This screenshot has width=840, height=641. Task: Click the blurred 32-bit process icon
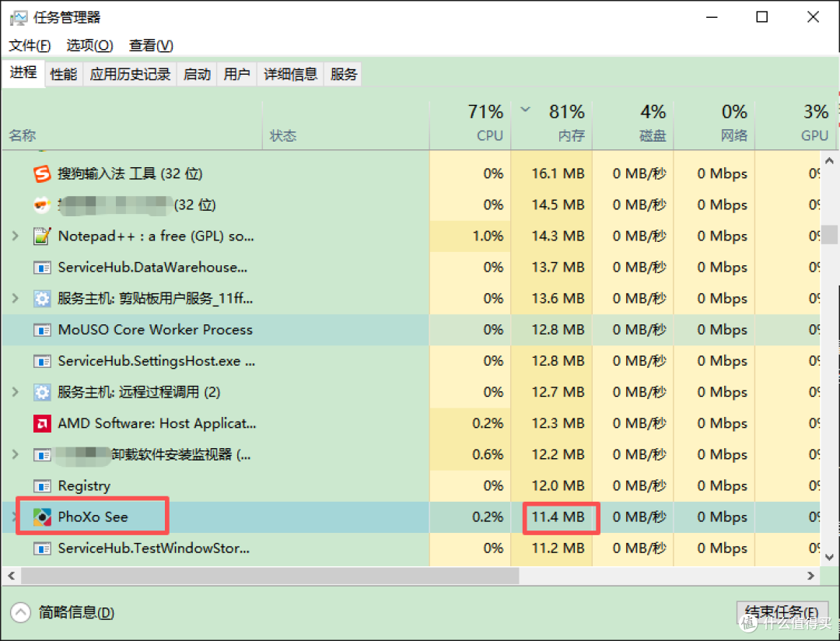[42, 205]
